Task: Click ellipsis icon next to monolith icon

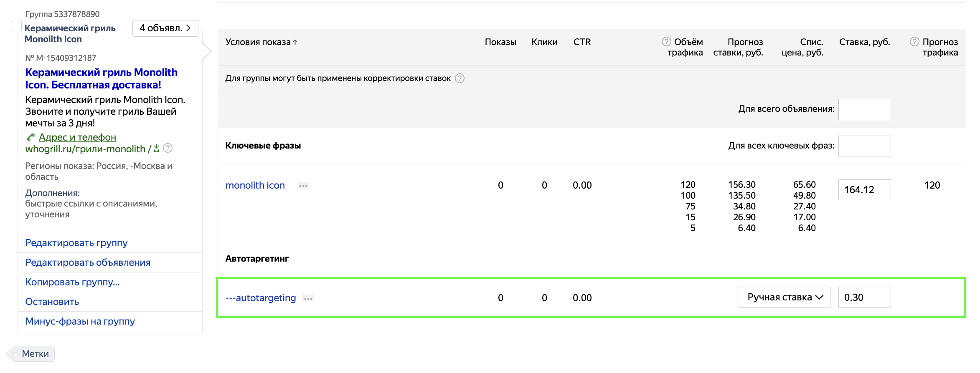Action: point(303,186)
